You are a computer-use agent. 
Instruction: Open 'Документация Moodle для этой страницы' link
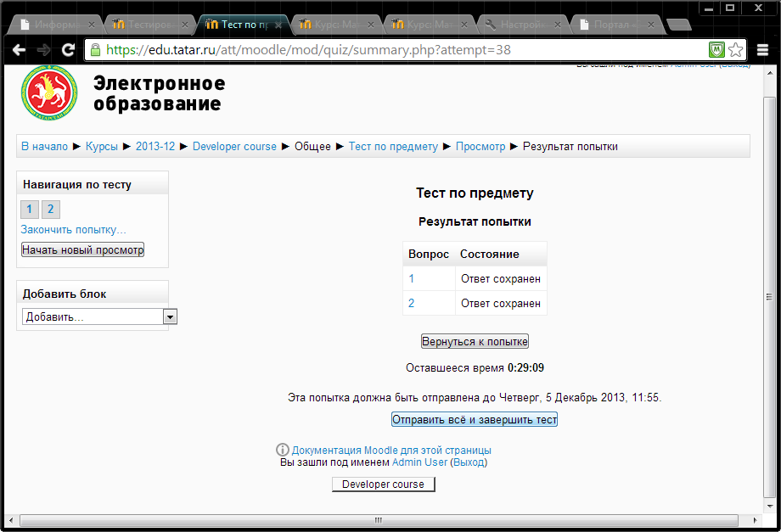tap(391, 450)
